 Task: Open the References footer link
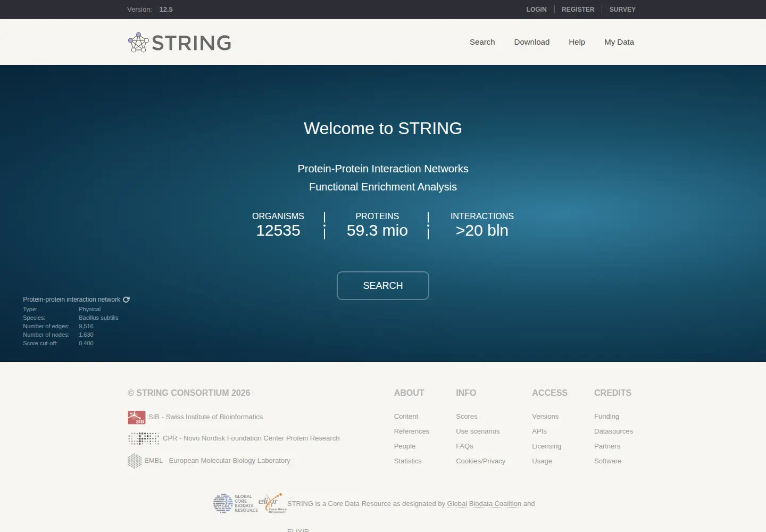click(x=412, y=431)
